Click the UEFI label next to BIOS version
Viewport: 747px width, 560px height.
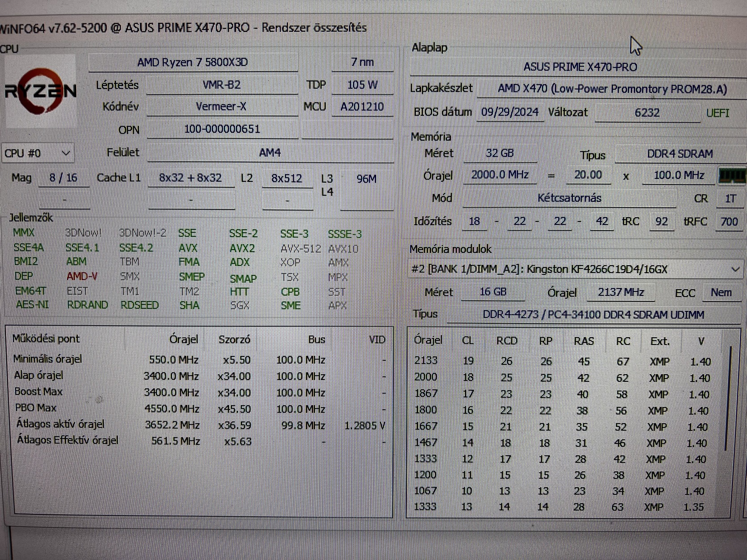(x=718, y=113)
